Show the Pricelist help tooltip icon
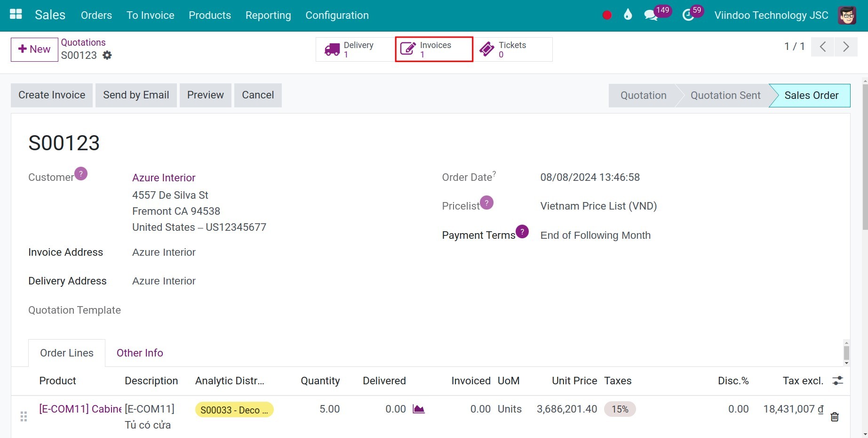 (486, 203)
